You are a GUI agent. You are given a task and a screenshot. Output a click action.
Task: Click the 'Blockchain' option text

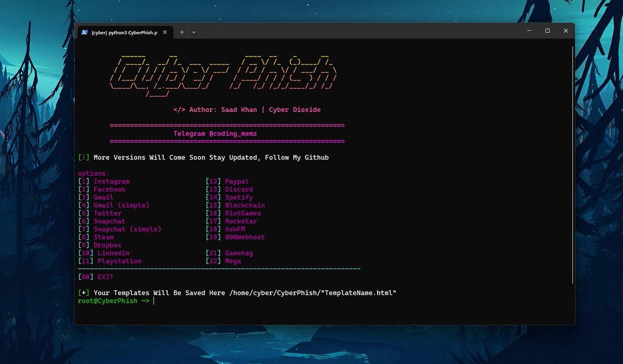[245, 205]
